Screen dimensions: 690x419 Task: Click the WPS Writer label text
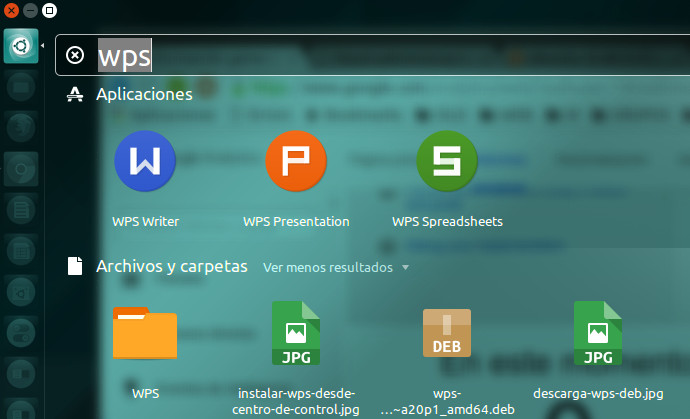pyautogui.click(x=145, y=221)
